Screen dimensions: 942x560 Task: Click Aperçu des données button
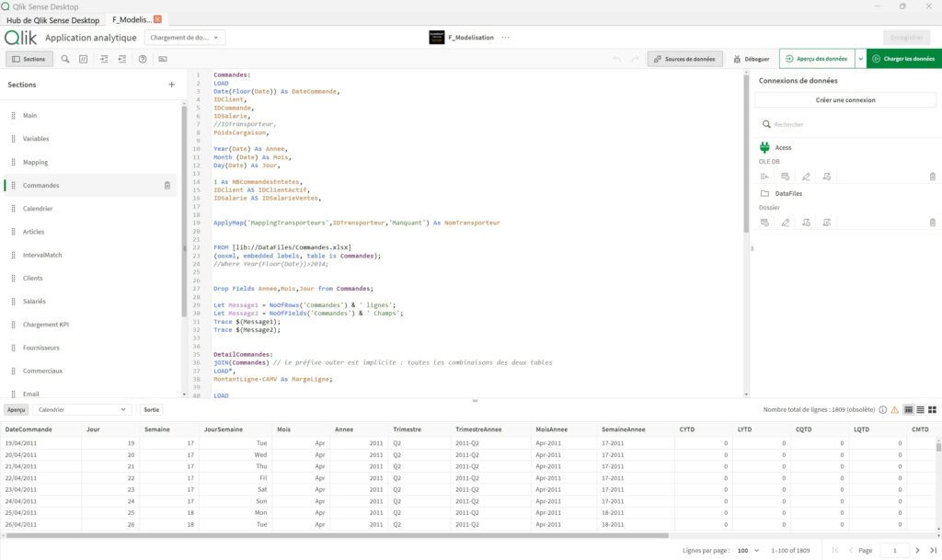click(817, 59)
